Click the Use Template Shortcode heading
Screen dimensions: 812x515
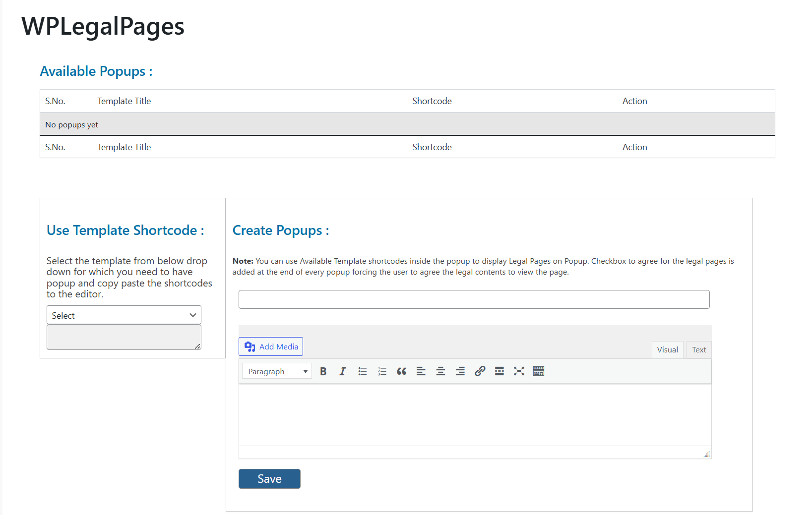[x=125, y=230]
